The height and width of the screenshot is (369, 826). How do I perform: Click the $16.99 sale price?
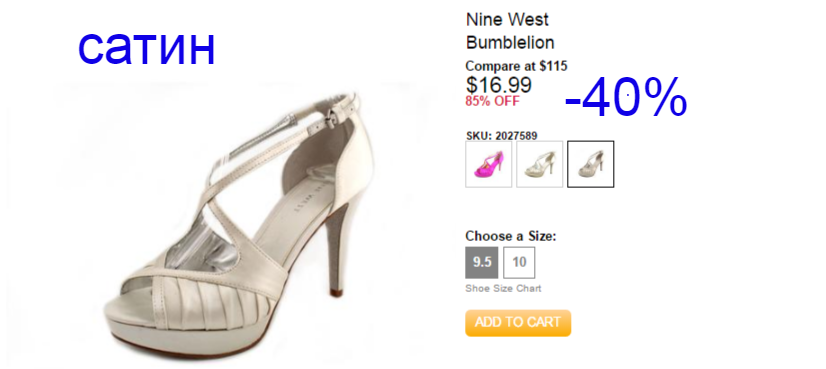click(498, 85)
